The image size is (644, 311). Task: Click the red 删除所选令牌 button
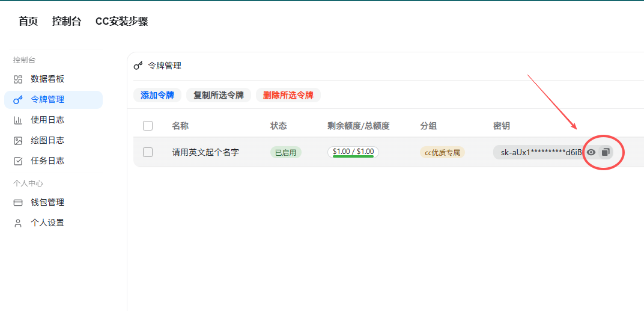pos(288,95)
